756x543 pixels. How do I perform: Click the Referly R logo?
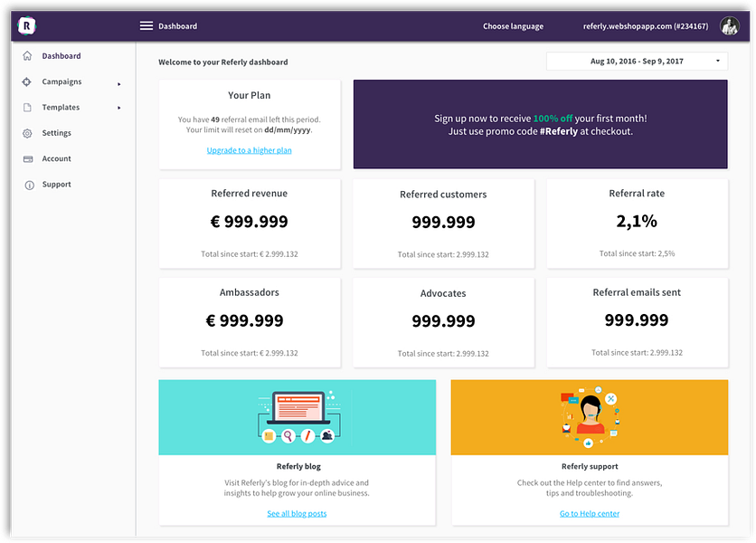pos(26,25)
